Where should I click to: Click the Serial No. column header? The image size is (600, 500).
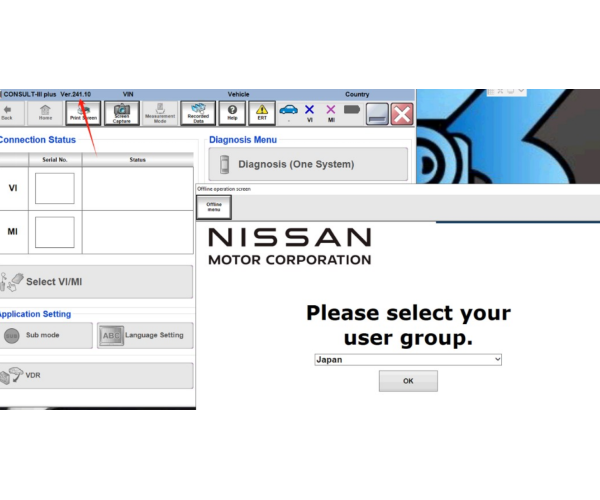coord(55,160)
